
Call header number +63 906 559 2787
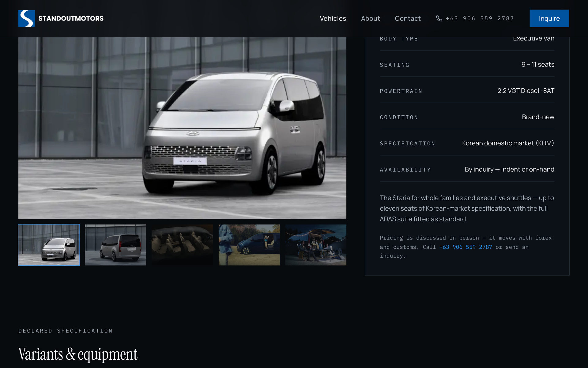point(480,18)
